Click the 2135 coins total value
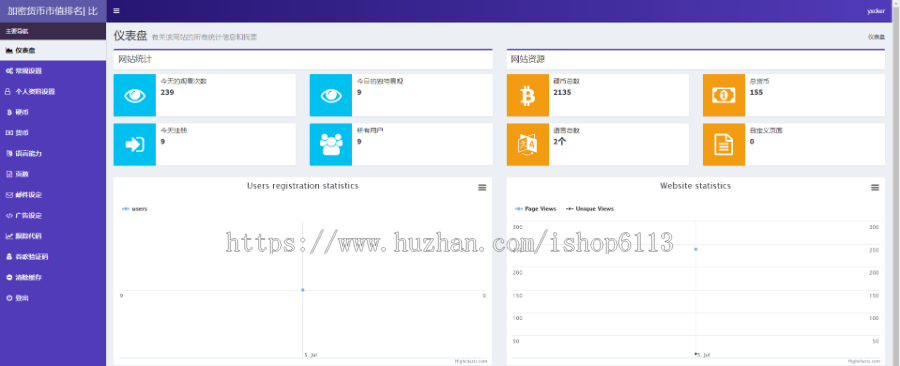The width and height of the screenshot is (900, 366). (562, 92)
